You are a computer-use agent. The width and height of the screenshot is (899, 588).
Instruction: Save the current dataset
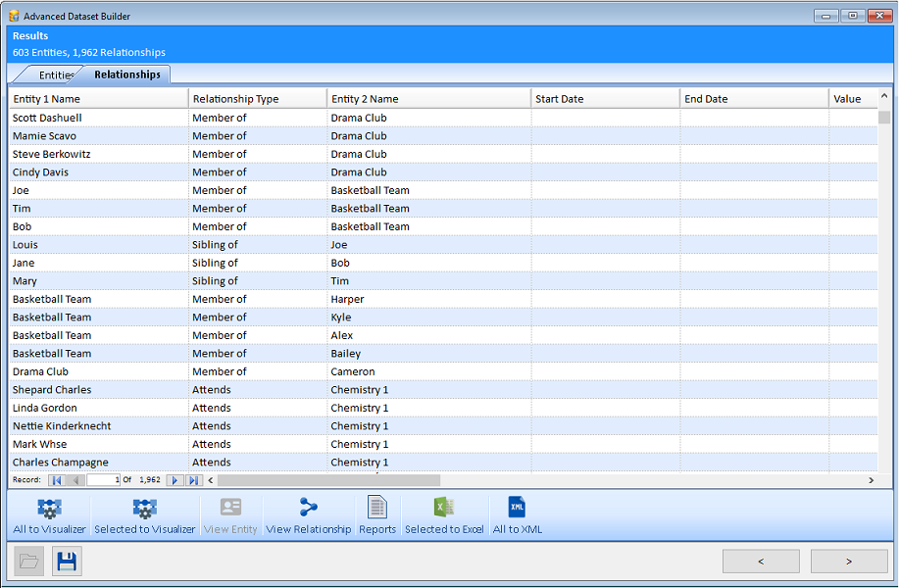[66, 561]
